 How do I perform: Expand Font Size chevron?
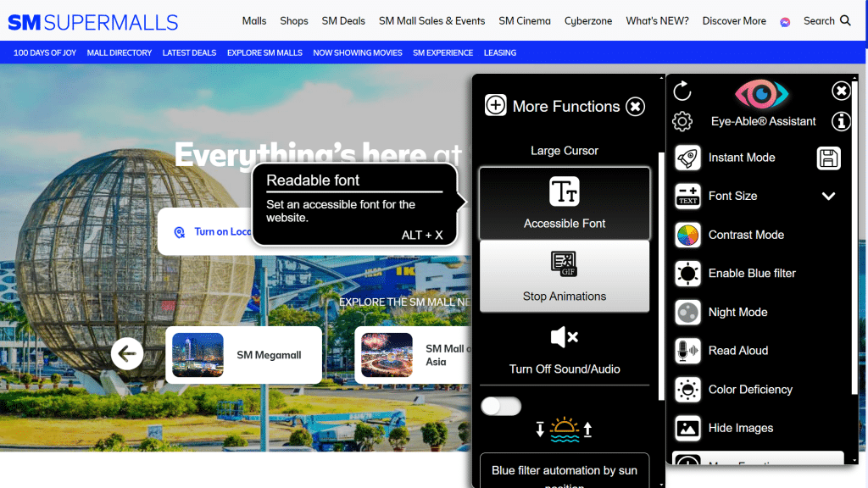pyautogui.click(x=828, y=196)
